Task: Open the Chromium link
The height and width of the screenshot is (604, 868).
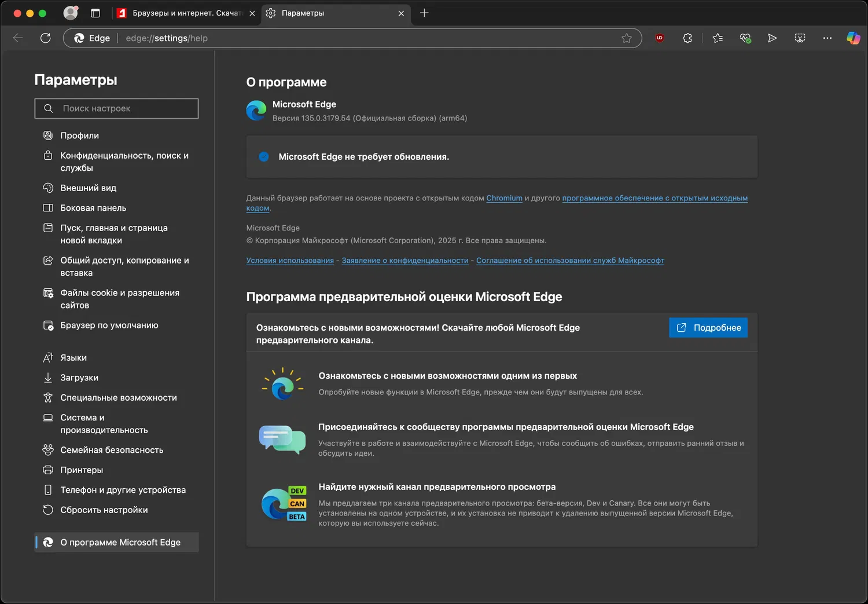Action: [x=504, y=198]
